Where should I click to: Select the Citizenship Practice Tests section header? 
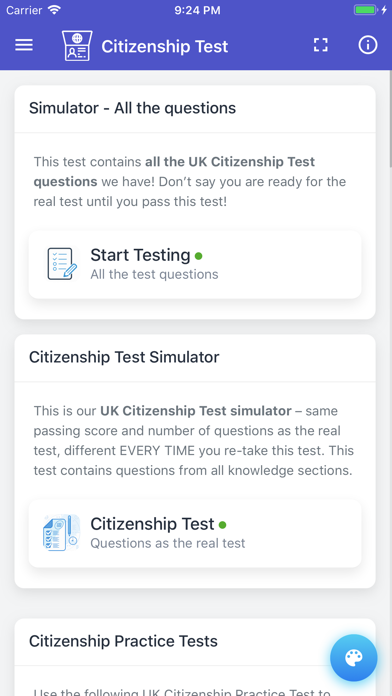123,641
